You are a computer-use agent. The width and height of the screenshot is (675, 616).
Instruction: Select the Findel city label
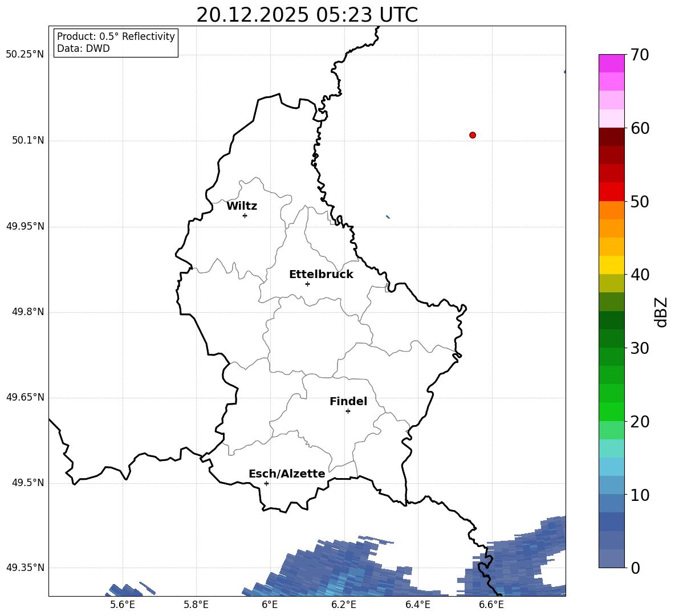(x=348, y=401)
